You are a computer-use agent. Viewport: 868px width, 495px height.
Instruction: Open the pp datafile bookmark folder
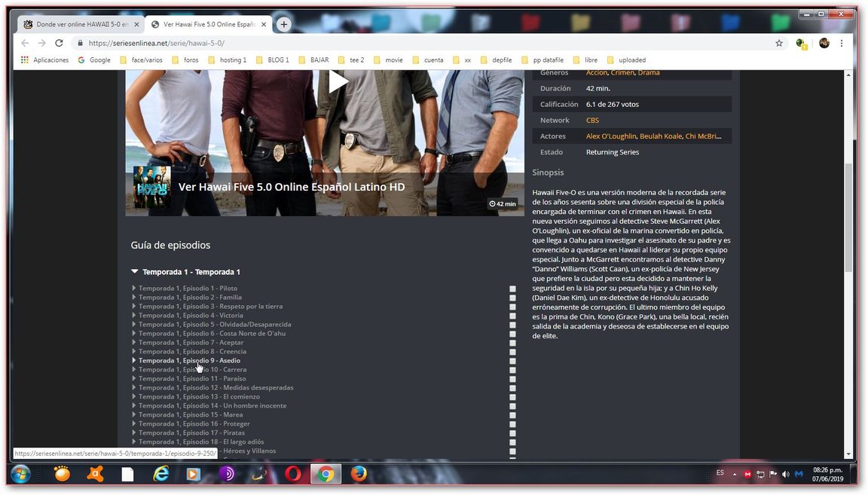(x=542, y=60)
